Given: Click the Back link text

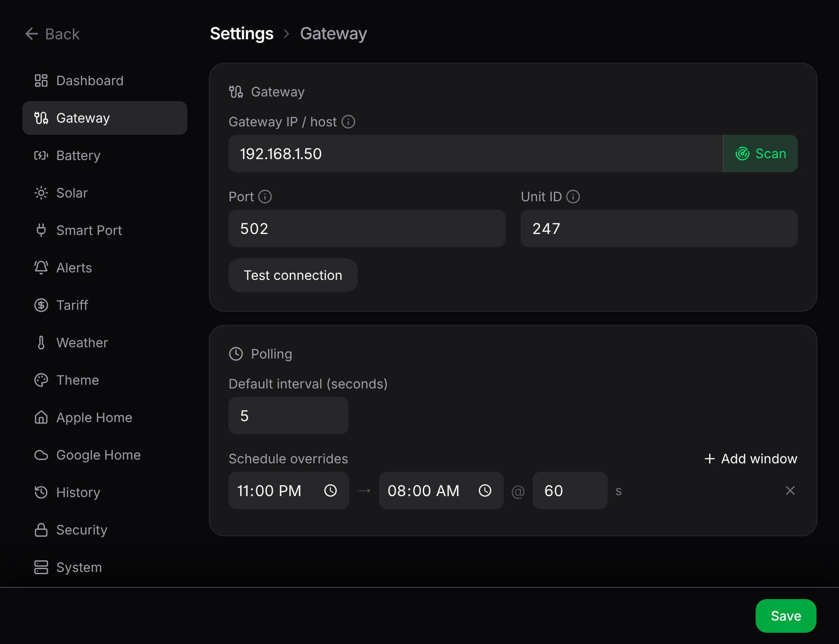Looking at the screenshot, I should pos(62,34).
